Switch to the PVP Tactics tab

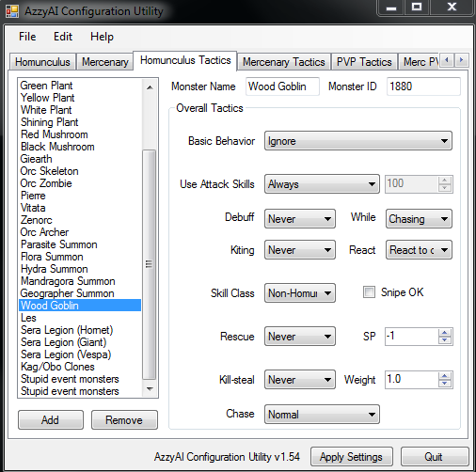tap(364, 62)
